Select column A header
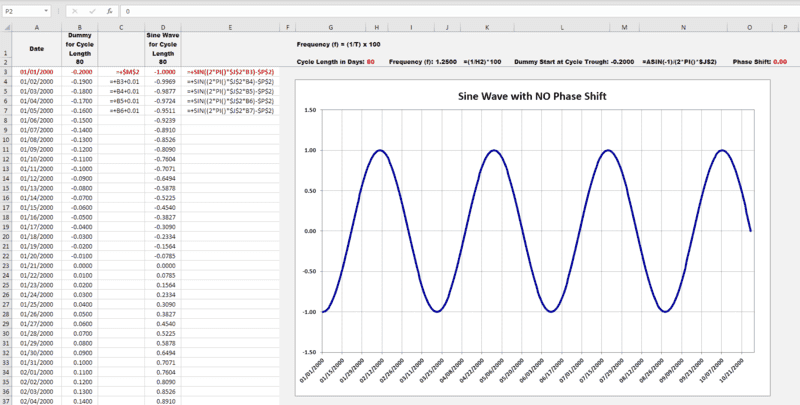Image resolution: width=800 pixels, height=405 pixels. (x=37, y=29)
